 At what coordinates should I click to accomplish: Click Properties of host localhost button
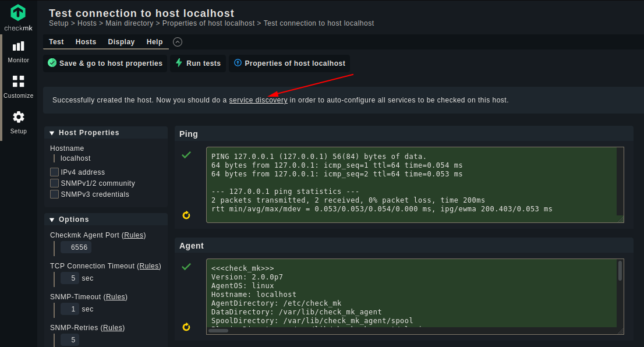[289, 63]
